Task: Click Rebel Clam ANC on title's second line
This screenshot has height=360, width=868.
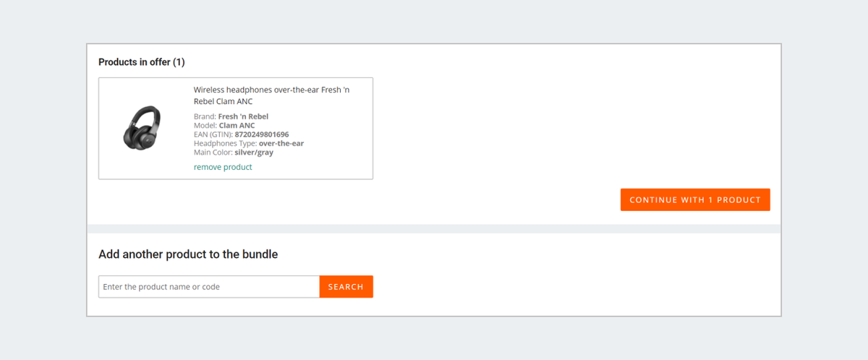Action: click(x=224, y=101)
